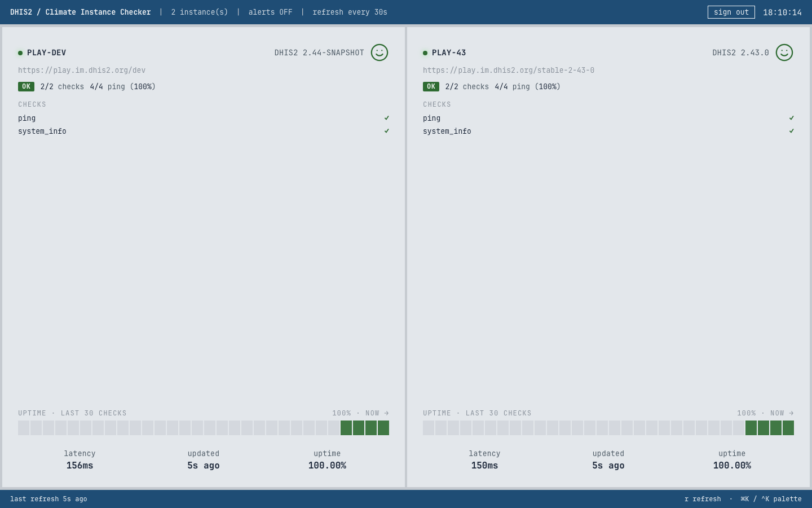Click 'DHIS2 2.43.0' version text
This screenshot has width=812, height=508.
coord(740,52)
